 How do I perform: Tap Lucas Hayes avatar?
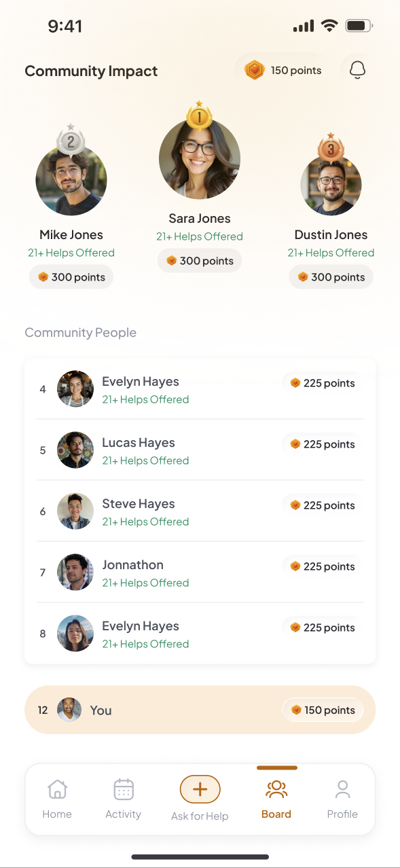point(75,450)
